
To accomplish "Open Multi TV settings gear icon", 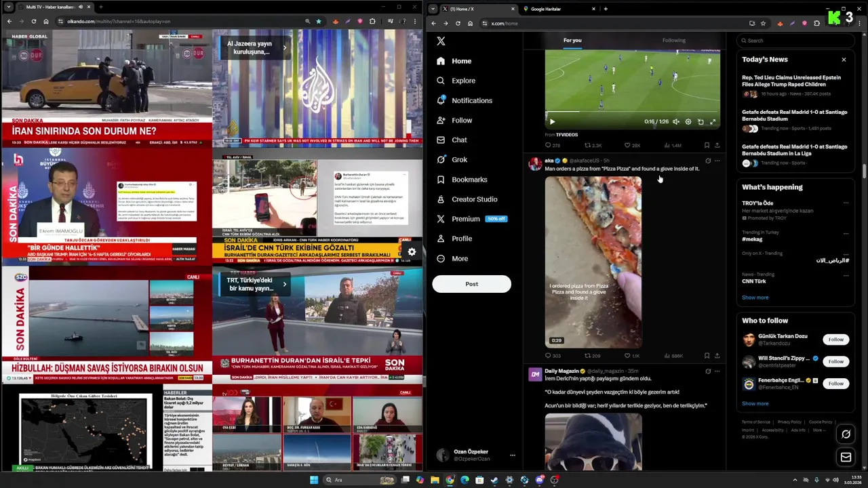I will pos(412,252).
